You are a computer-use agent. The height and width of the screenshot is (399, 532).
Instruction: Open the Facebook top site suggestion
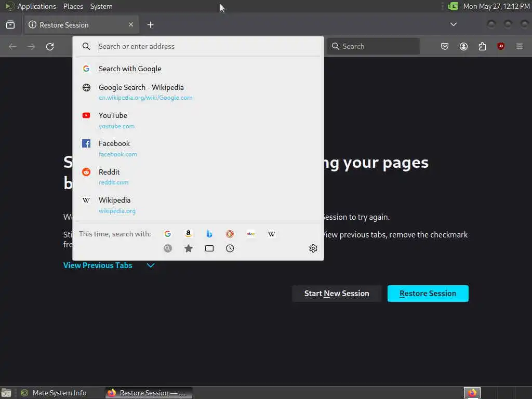coord(198,149)
